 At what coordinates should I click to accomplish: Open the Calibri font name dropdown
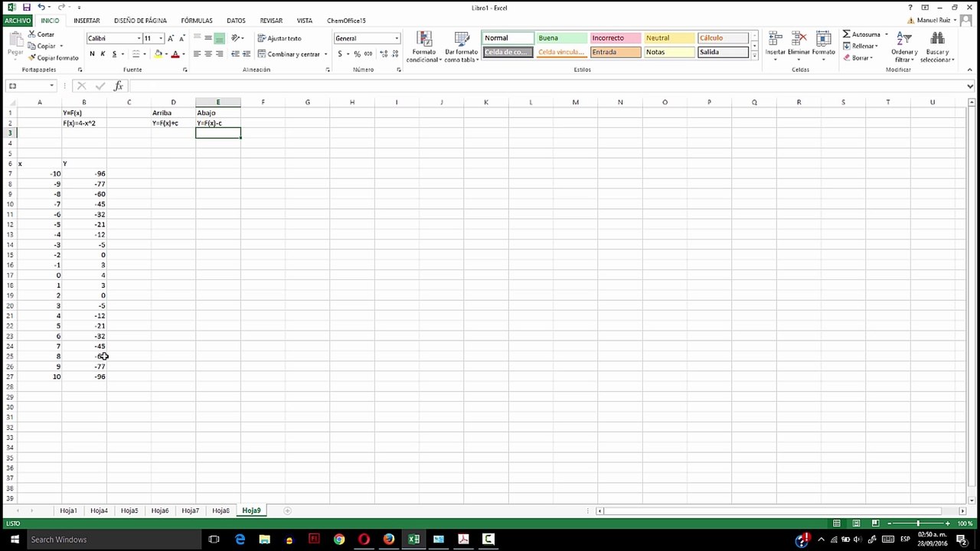(x=139, y=38)
